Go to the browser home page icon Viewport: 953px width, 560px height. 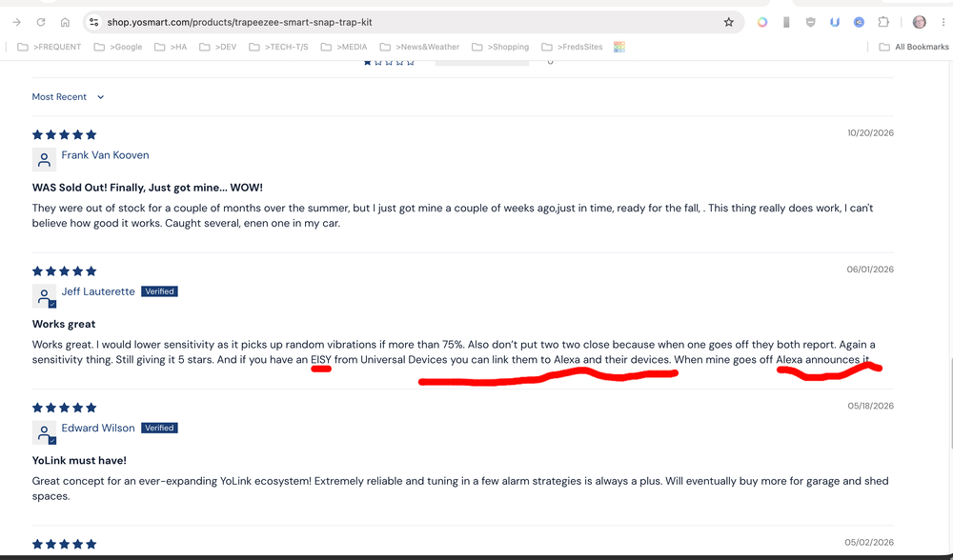coord(65,23)
